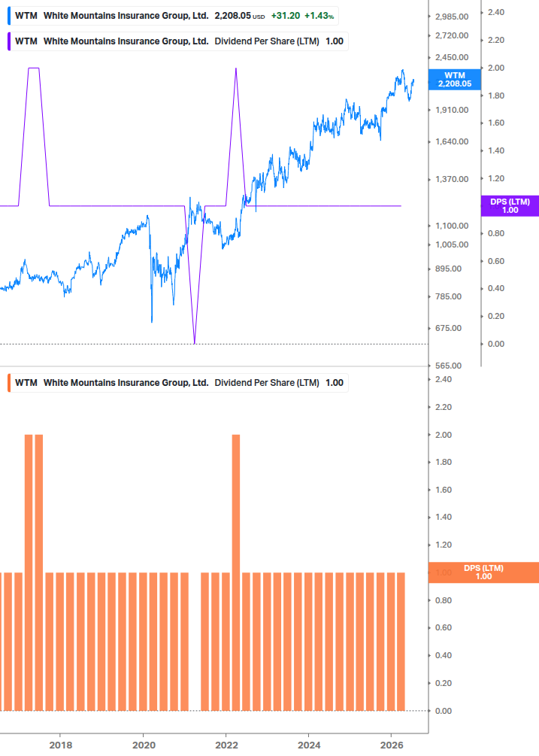Click the blue WTM 2,208.05 price tag
This screenshot has width=539, height=756.
point(455,80)
